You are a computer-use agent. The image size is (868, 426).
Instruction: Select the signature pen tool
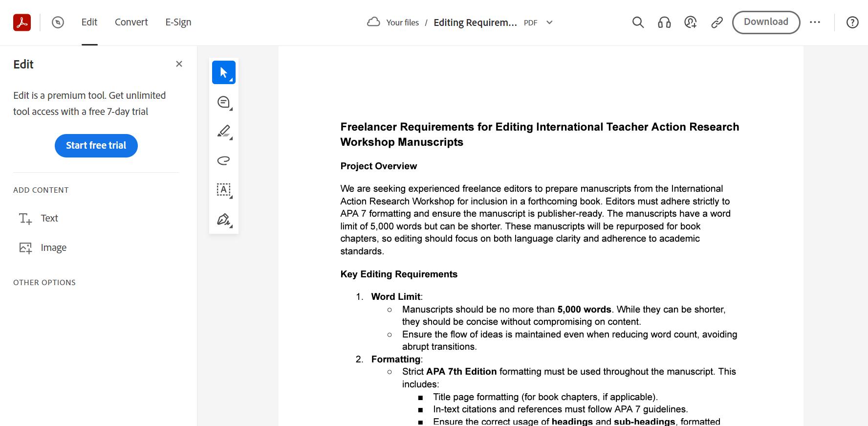(x=224, y=219)
